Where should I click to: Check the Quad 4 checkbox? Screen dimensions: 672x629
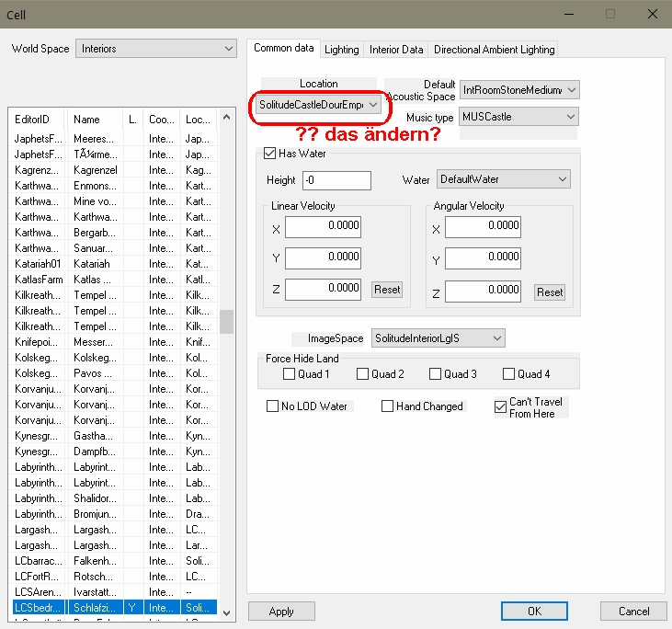509,374
